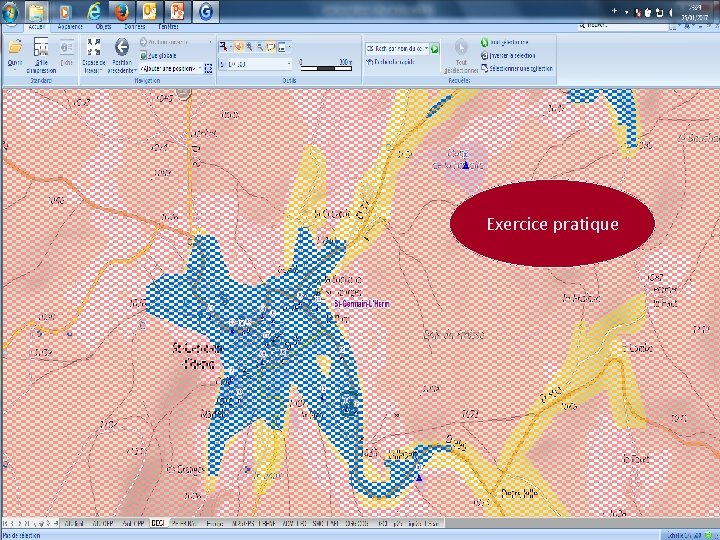Select the Fenêtres ribbon tab
The image size is (720, 540).
[x=167, y=27]
